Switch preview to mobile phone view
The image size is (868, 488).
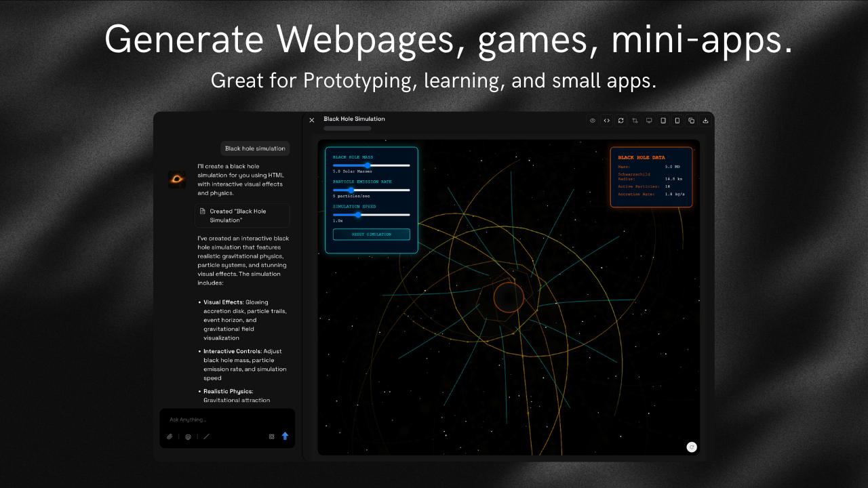coord(677,121)
